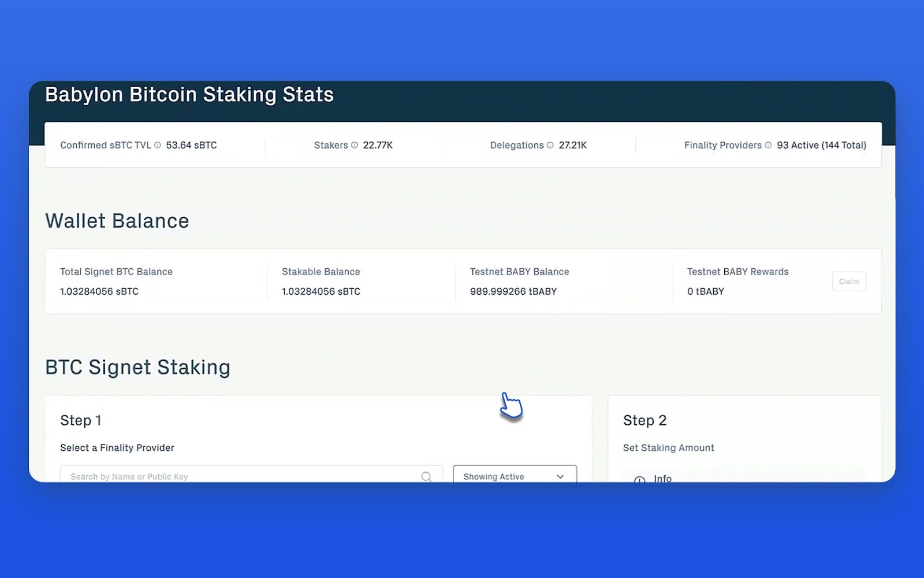Click the Info circle icon under Step 2
924x578 pixels.
(x=639, y=480)
